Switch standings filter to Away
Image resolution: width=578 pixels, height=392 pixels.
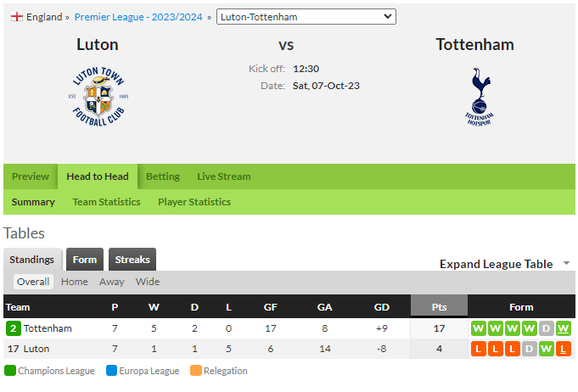tap(111, 282)
